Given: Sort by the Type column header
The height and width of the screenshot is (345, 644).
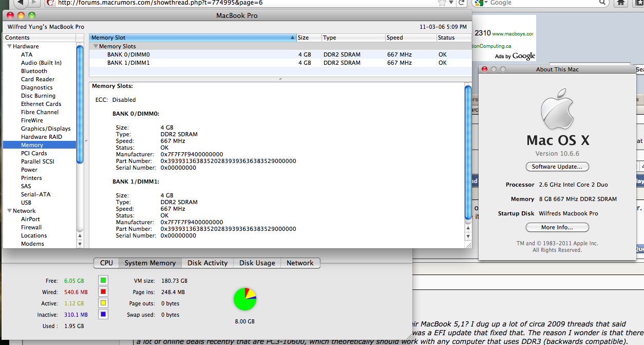Looking at the screenshot, I should pos(353,38).
